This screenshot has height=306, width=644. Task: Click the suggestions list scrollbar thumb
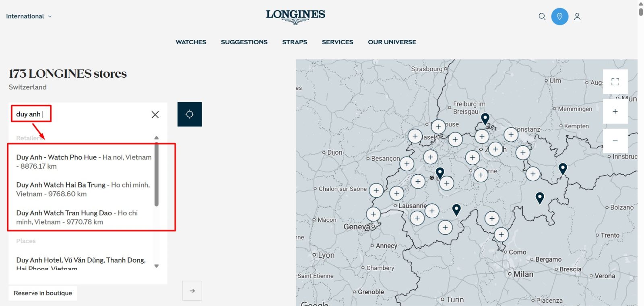157,174
